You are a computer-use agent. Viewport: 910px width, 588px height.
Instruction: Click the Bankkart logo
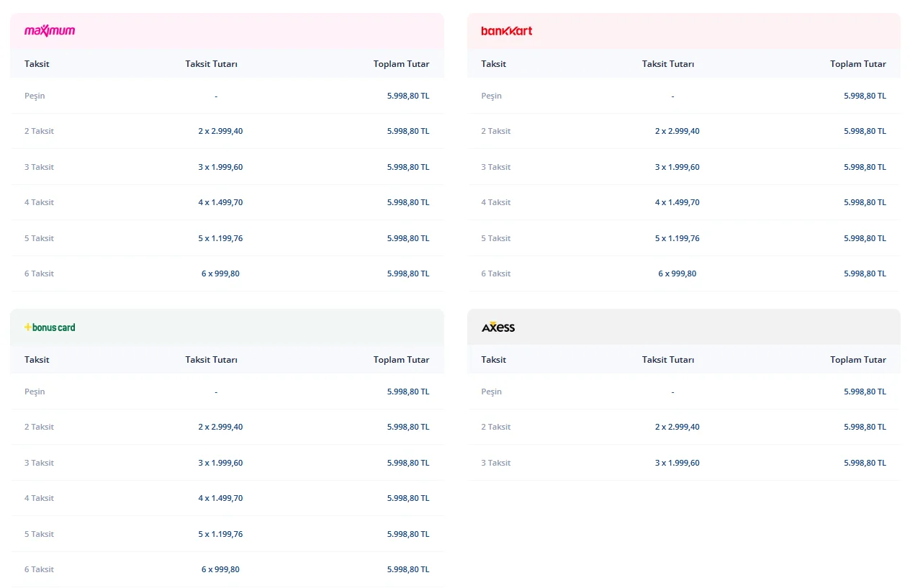pyautogui.click(x=506, y=31)
